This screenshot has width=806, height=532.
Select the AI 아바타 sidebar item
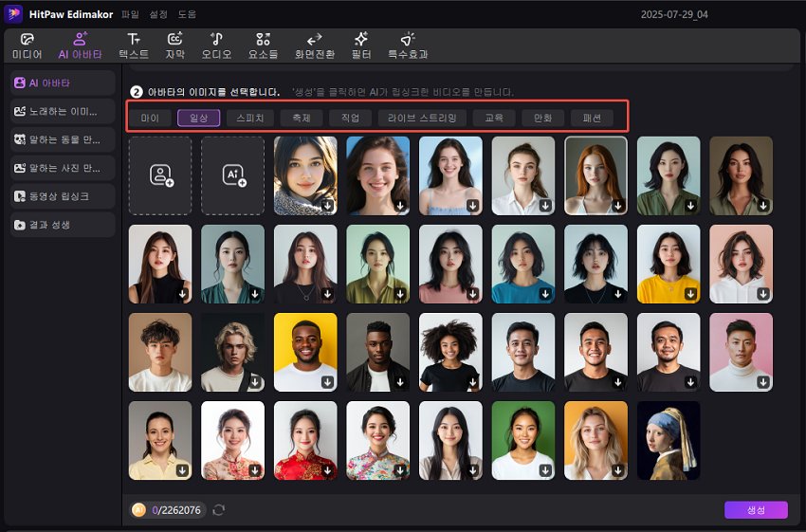[63, 83]
